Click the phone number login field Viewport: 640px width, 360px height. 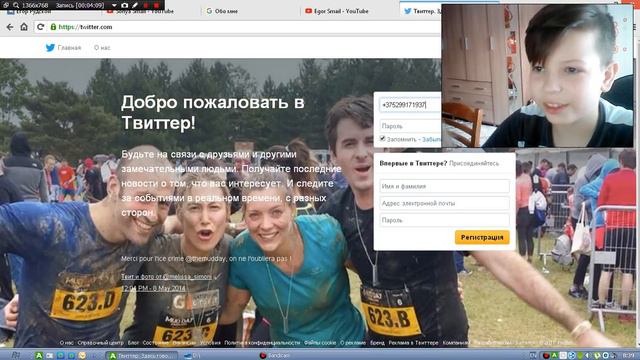(410, 105)
